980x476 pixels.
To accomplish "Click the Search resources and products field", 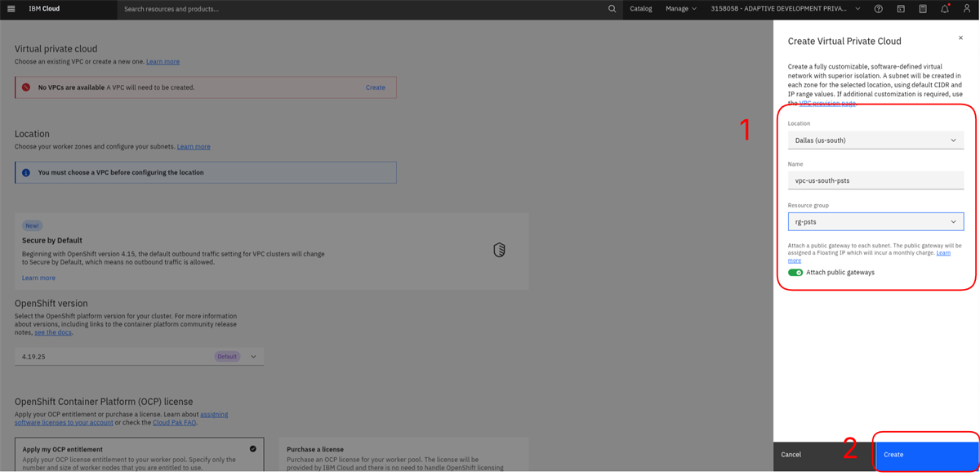I will pyautogui.click(x=363, y=9).
